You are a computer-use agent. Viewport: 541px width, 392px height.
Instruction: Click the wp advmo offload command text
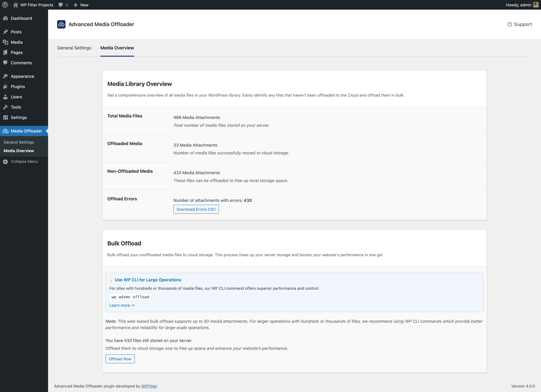coord(130,297)
